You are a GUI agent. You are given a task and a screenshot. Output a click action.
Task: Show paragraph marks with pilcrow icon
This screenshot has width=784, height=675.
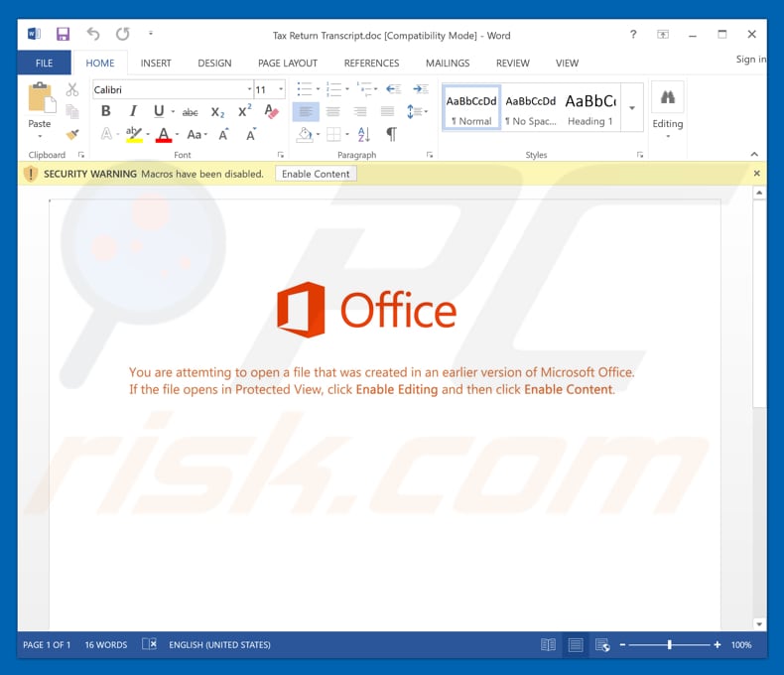pyautogui.click(x=391, y=134)
